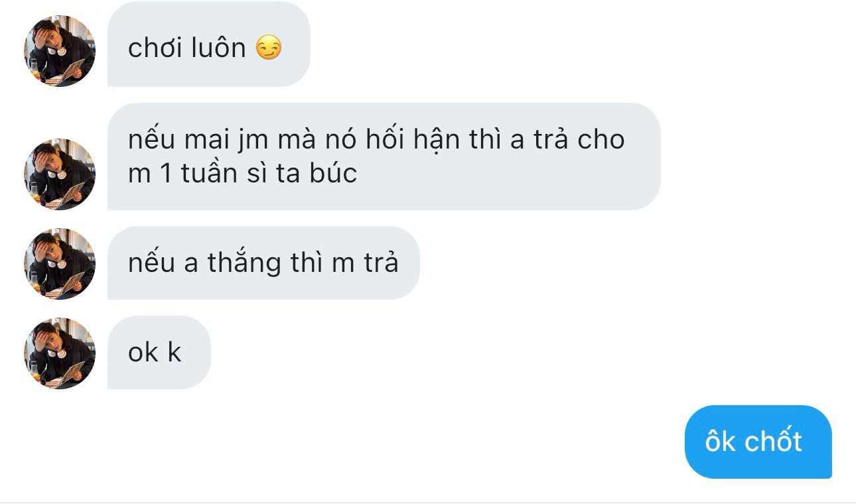Select the two-line "nếu mai jm" message bubble
Viewport: 856px width, 504px height.
pos(384,157)
